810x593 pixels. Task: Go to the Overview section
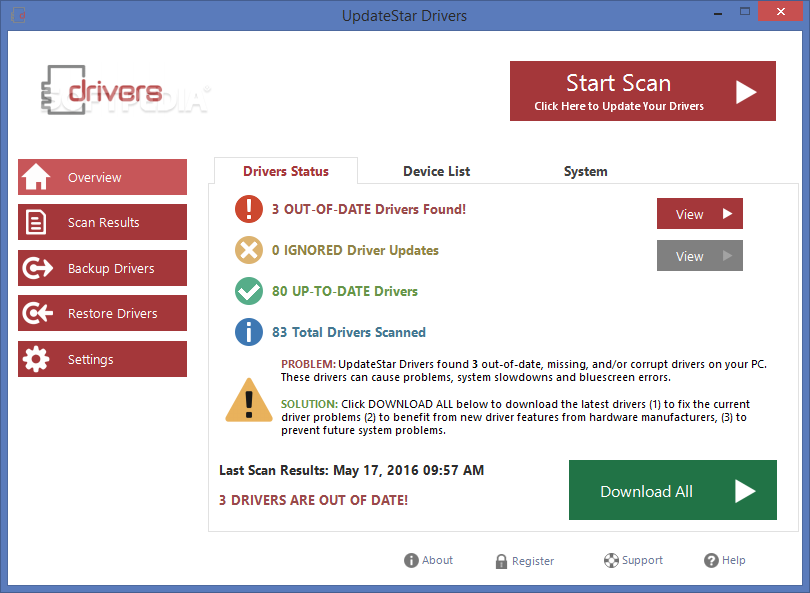102,177
